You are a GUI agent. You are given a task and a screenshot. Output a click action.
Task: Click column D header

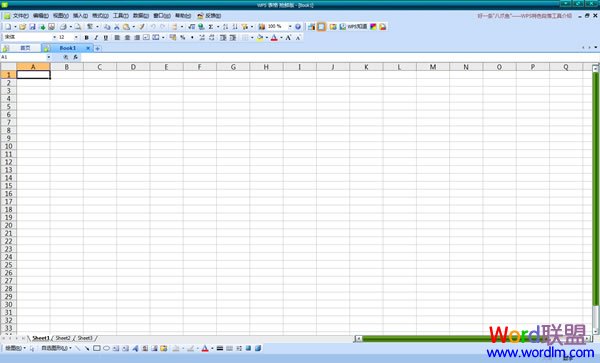click(x=133, y=67)
